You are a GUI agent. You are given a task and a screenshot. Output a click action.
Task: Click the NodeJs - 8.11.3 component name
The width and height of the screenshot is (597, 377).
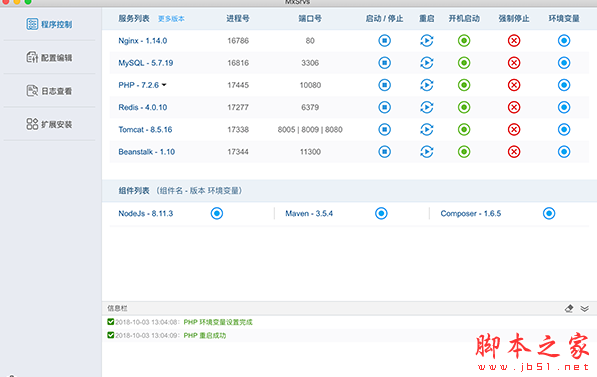(x=146, y=213)
